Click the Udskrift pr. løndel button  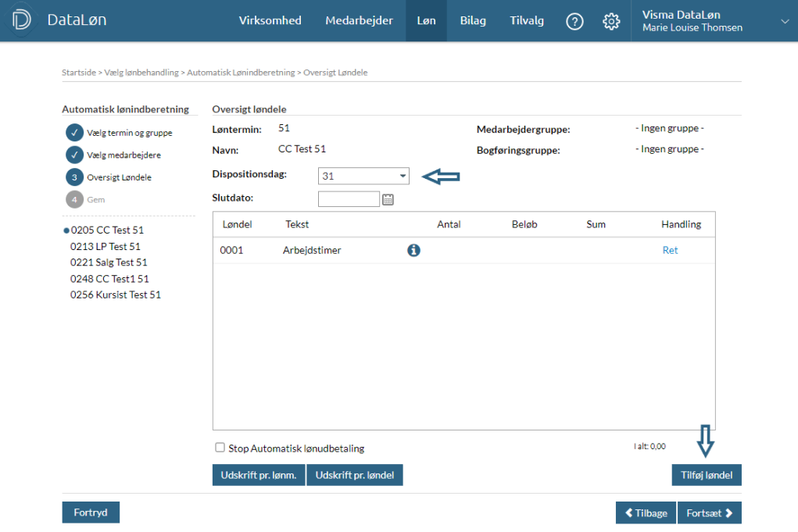click(x=355, y=475)
